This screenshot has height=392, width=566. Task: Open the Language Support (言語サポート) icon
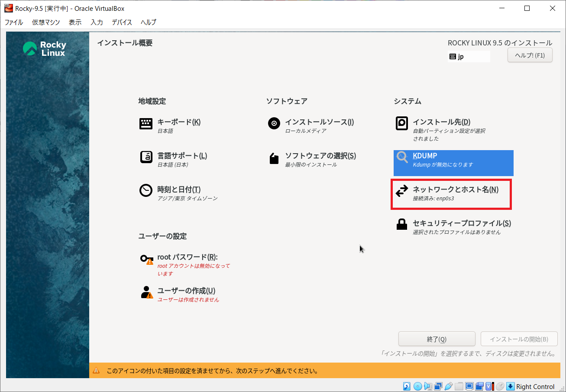click(x=146, y=157)
